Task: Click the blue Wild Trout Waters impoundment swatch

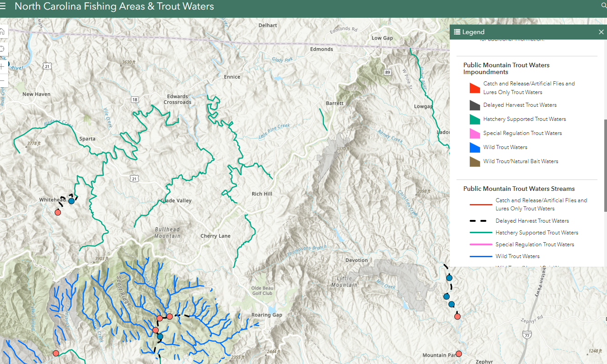Action: click(475, 147)
